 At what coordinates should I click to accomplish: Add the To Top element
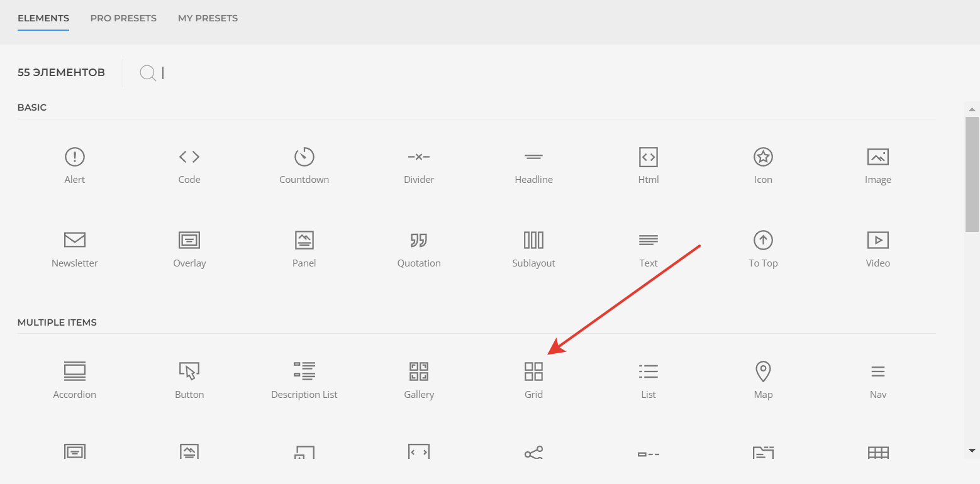tap(763, 250)
